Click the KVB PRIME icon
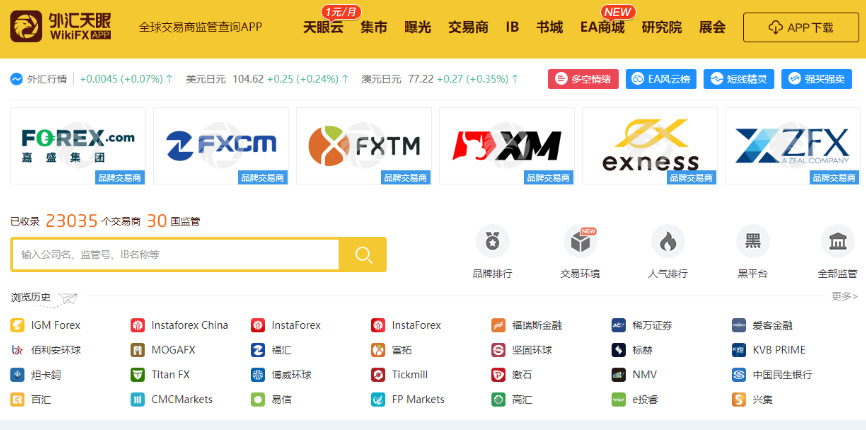The width and height of the screenshot is (866, 430). coord(739,350)
